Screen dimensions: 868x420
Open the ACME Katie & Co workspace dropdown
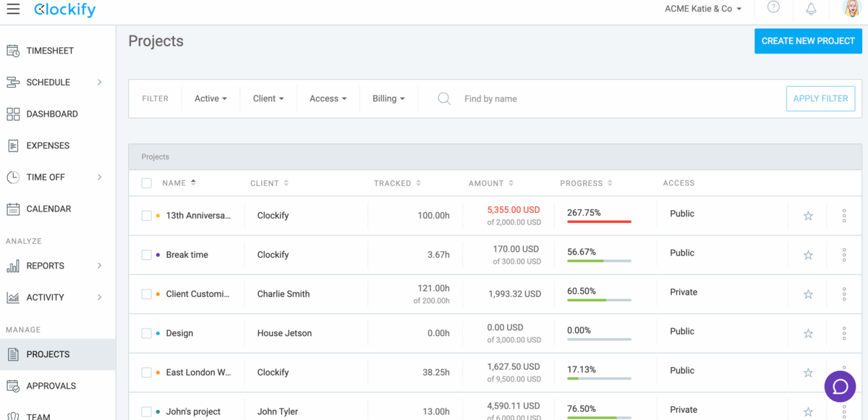tap(703, 9)
